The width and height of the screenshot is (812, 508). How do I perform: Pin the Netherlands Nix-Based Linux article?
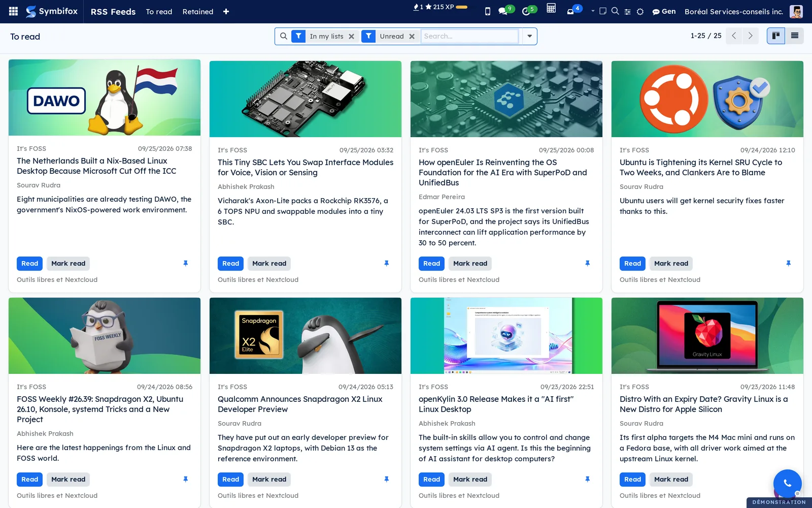(x=185, y=263)
